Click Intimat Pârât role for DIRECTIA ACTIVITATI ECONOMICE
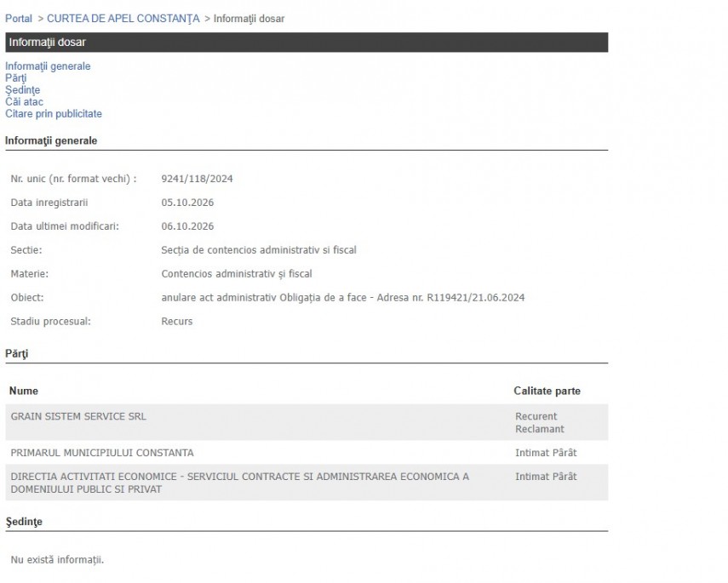 pyautogui.click(x=546, y=477)
